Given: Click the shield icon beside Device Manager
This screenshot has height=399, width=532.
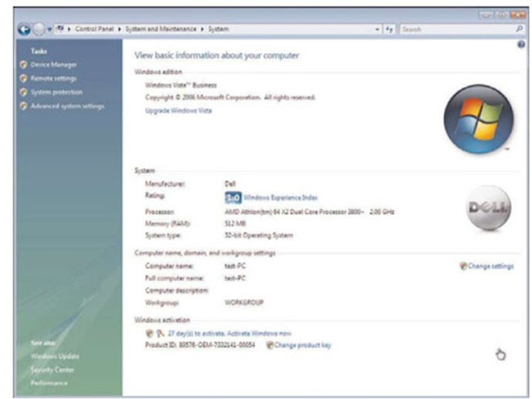Looking at the screenshot, I should (x=23, y=65).
